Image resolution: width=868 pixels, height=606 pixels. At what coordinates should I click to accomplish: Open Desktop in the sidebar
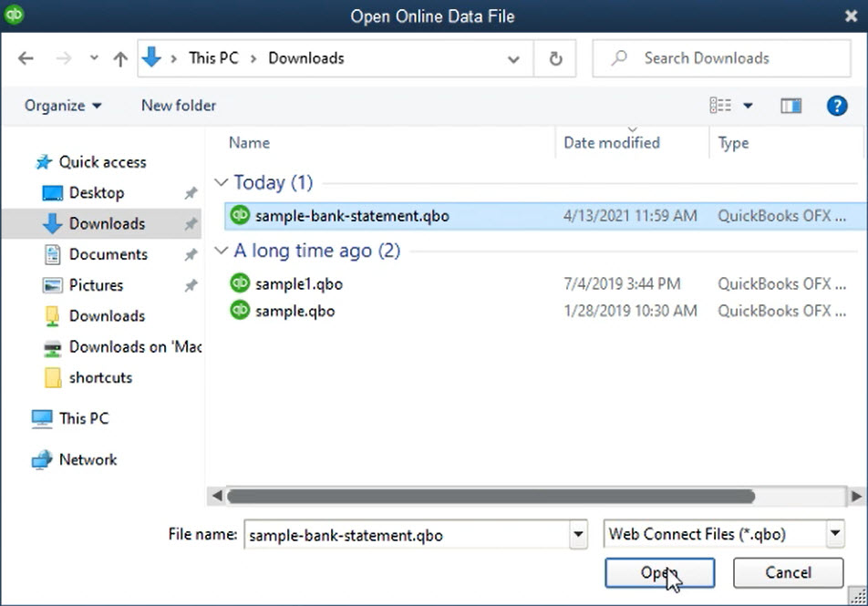pyautogui.click(x=97, y=192)
